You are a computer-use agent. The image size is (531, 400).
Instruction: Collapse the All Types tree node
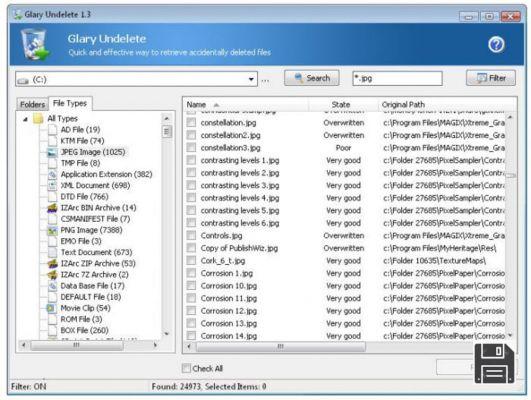pyautogui.click(x=25, y=119)
